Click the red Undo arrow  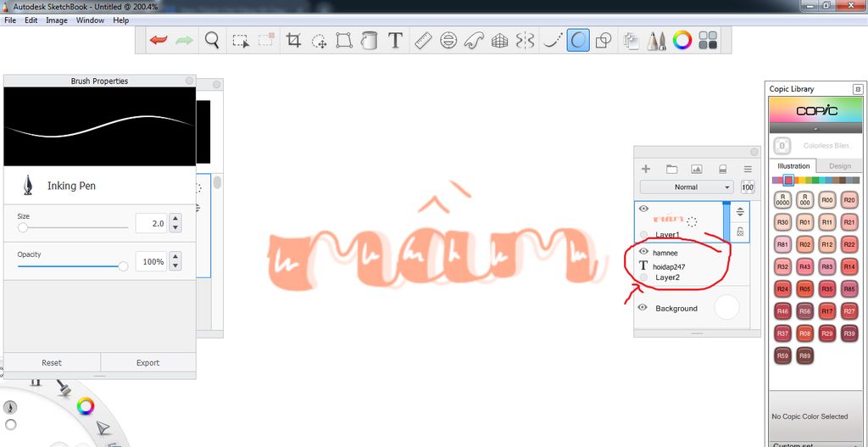click(x=159, y=41)
